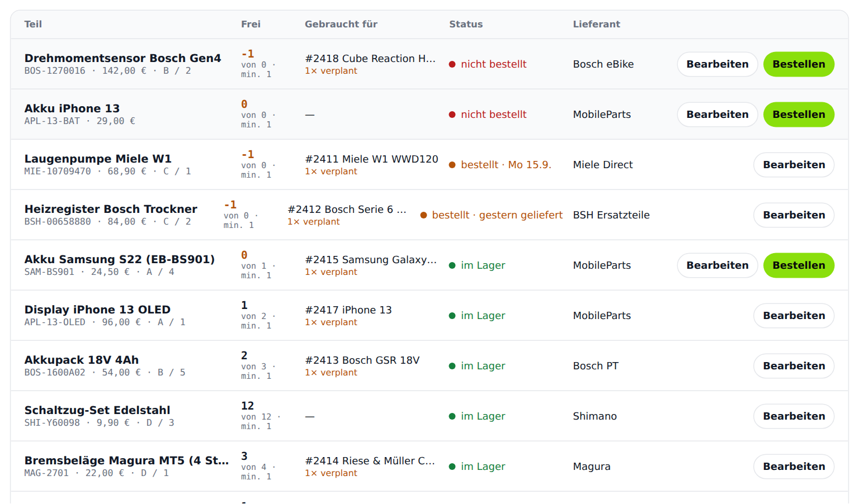The image size is (859, 504).
Task: Open repair order #2415 Samsung Galaxy
Action: click(371, 260)
